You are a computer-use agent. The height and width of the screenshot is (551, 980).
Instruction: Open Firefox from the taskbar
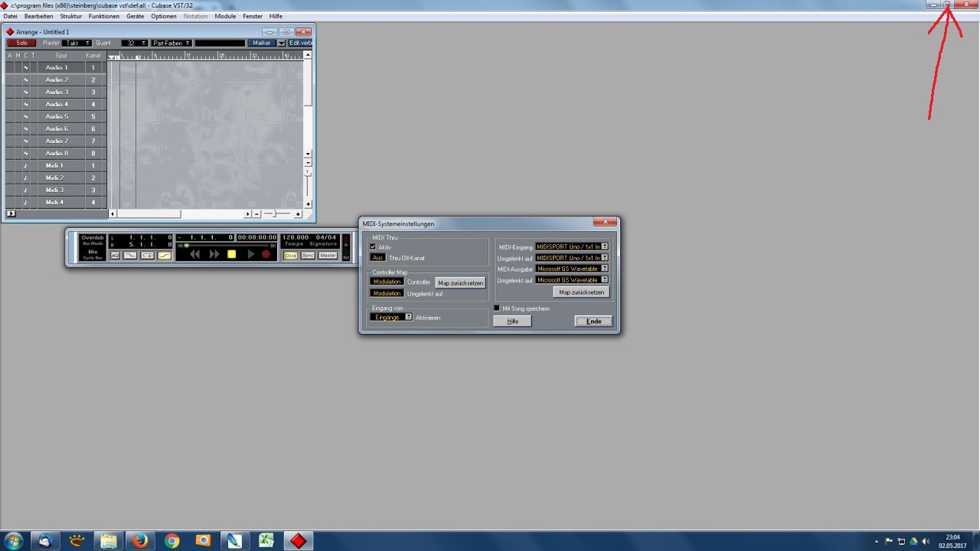[x=139, y=540]
